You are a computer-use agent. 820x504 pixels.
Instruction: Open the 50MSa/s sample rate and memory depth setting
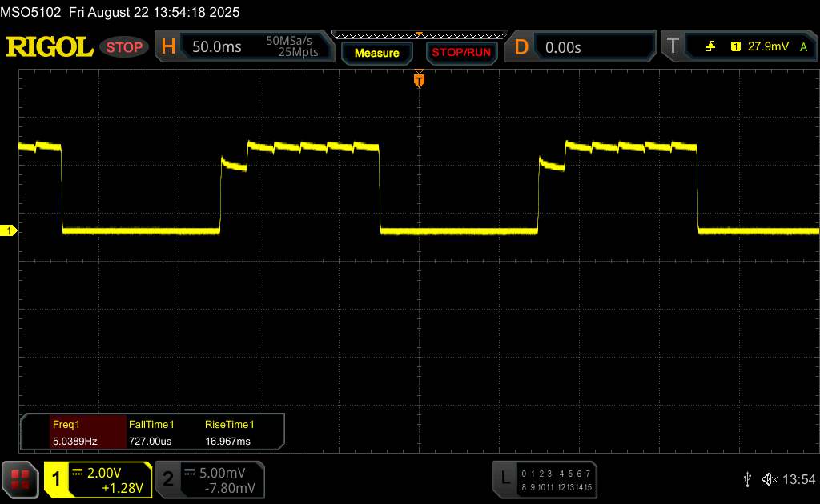[292, 47]
